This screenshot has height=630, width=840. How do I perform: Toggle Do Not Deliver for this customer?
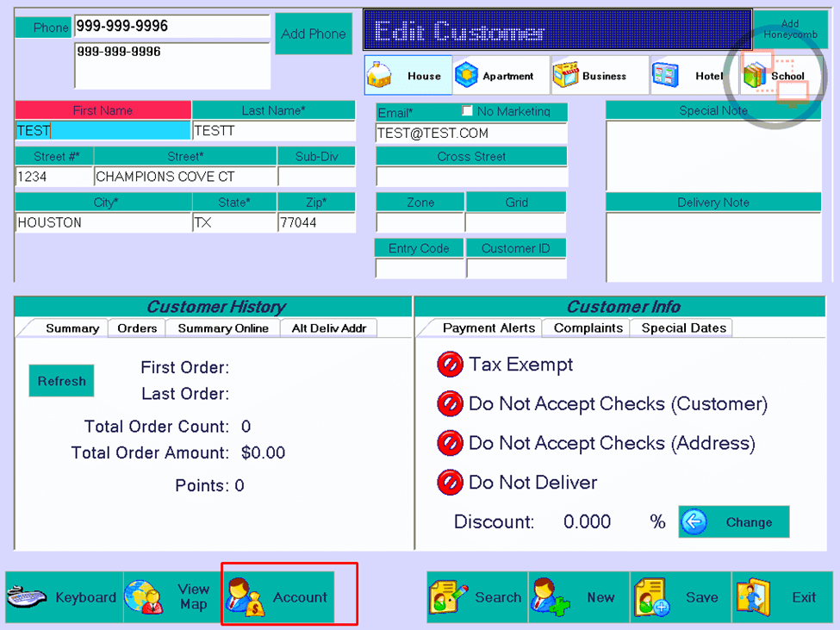coord(450,483)
